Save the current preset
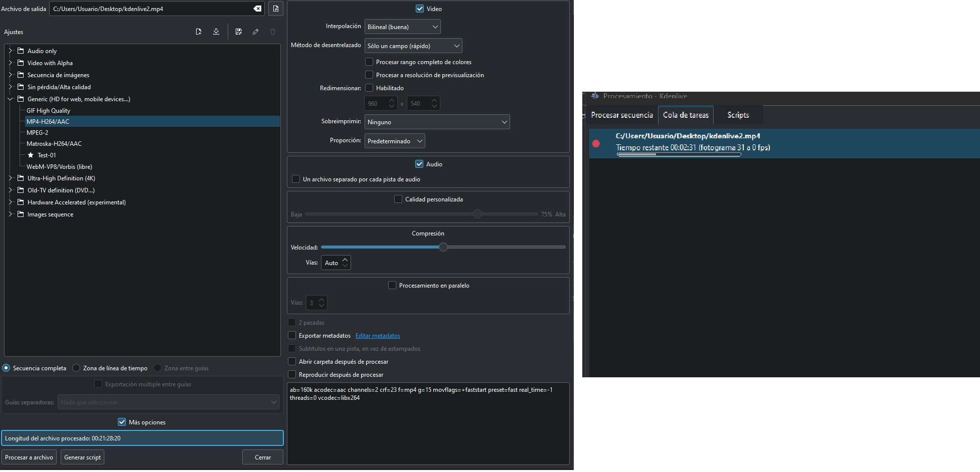The height and width of the screenshot is (472, 980). [239, 32]
